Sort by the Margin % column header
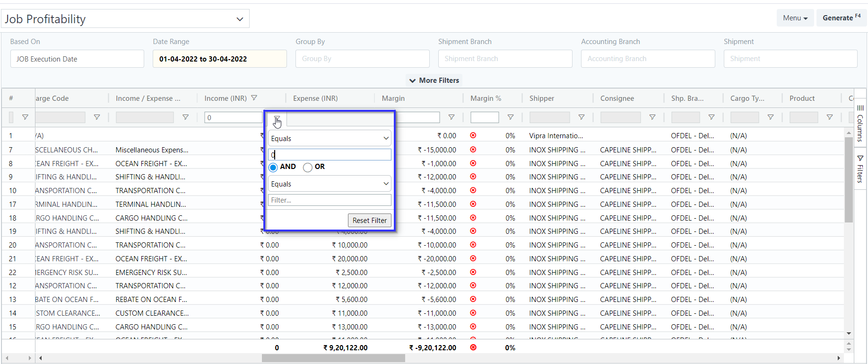Image resolution: width=868 pixels, height=364 pixels. tap(486, 98)
